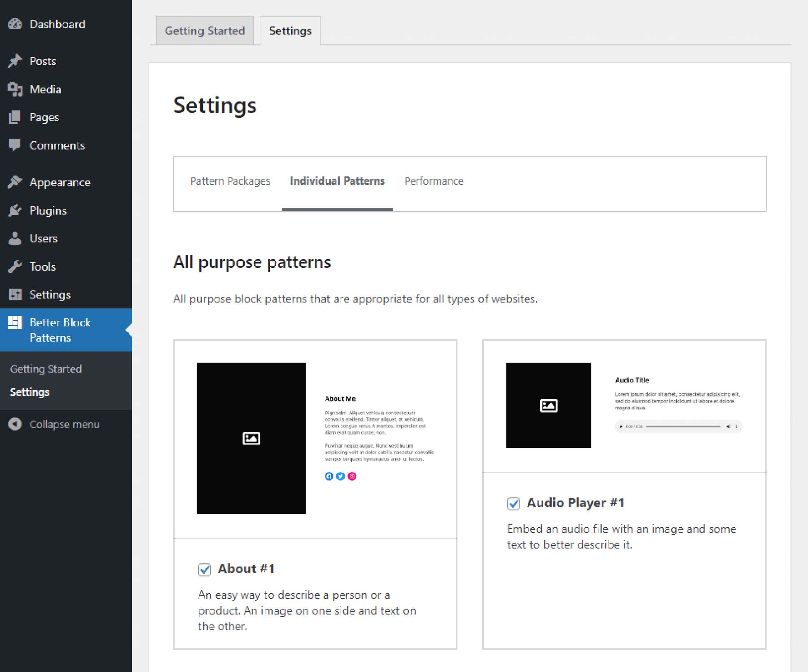Image resolution: width=808 pixels, height=672 pixels.
Task: Open Getting Started under Better Block Patterns
Action: [x=45, y=369]
